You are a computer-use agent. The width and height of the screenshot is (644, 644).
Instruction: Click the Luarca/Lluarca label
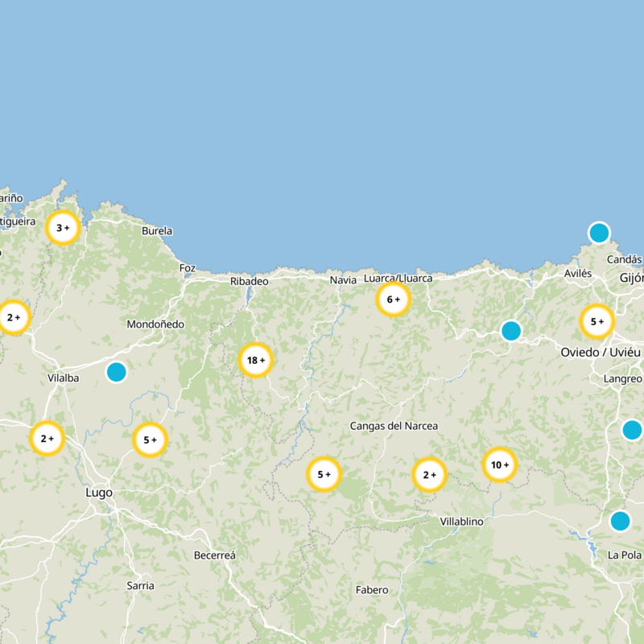pyautogui.click(x=398, y=279)
